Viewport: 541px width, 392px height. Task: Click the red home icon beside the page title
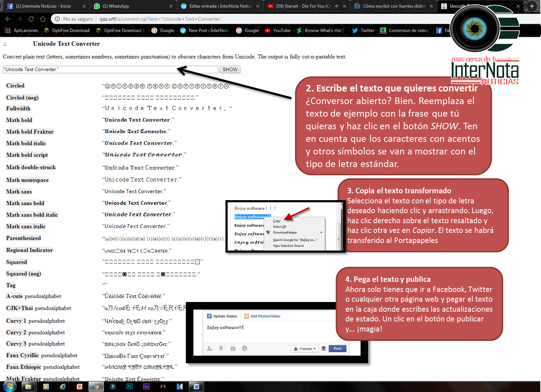click(5, 44)
